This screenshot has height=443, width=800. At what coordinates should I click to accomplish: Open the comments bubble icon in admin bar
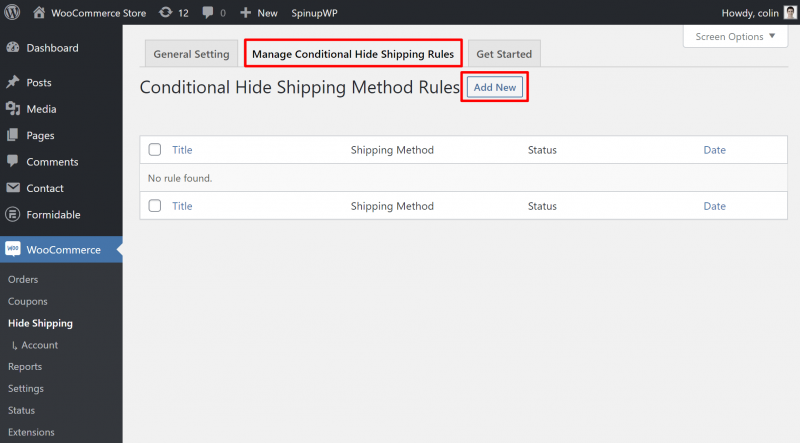click(x=208, y=12)
